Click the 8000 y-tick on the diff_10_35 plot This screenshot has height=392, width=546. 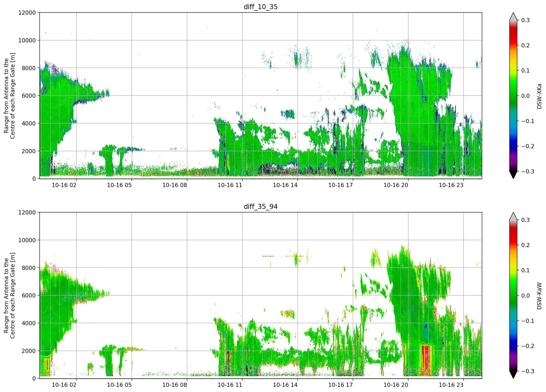pyautogui.click(x=29, y=68)
